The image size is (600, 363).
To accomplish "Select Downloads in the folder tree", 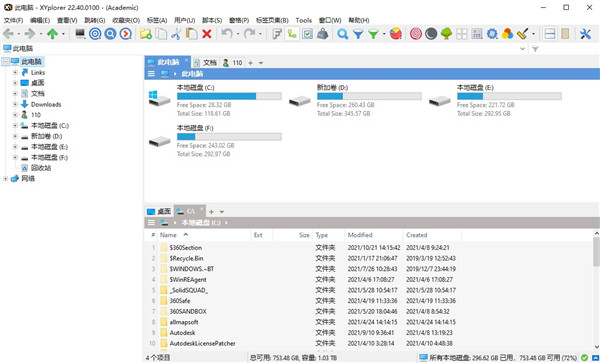I will 46,104.
